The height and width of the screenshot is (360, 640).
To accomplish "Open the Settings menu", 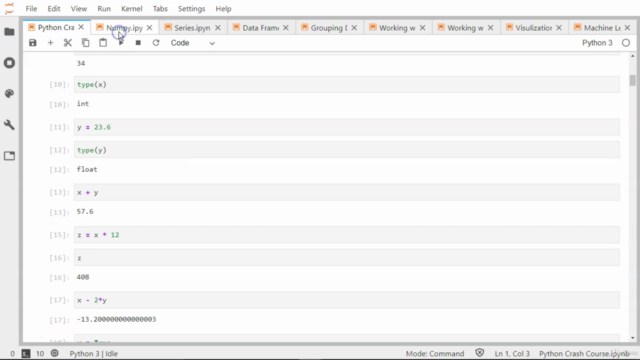I will 191,9.
